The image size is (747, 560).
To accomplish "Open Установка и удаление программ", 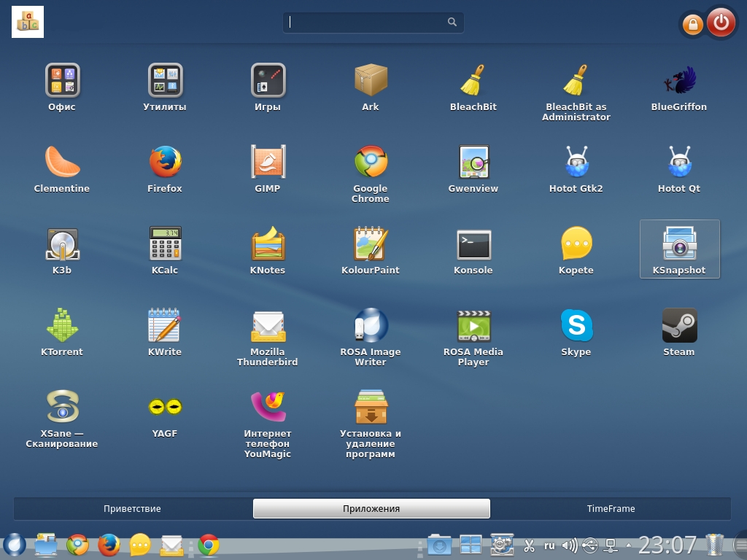I will [370, 408].
